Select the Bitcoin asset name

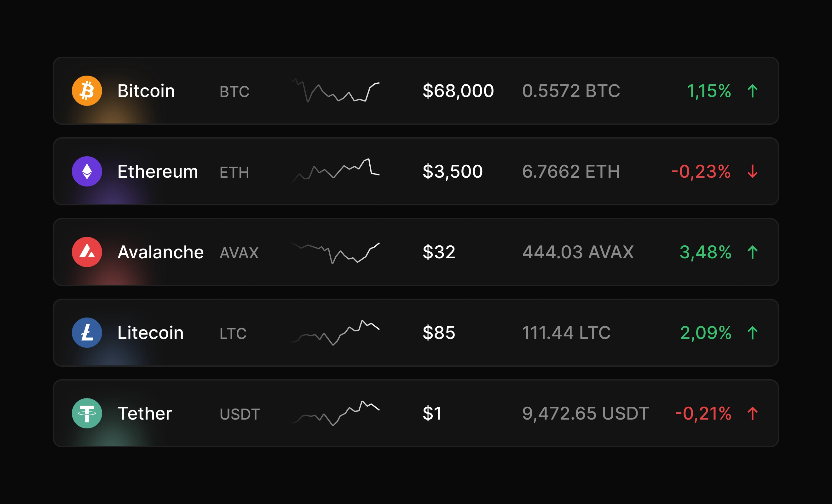coord(146,91)
